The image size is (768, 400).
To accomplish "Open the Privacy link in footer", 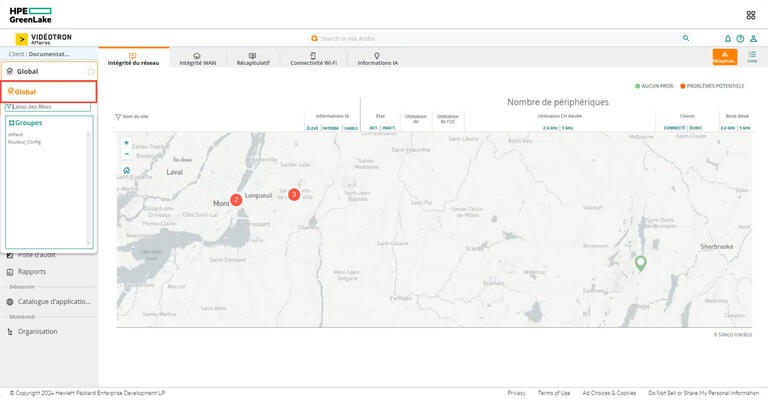I will point(515,393).
